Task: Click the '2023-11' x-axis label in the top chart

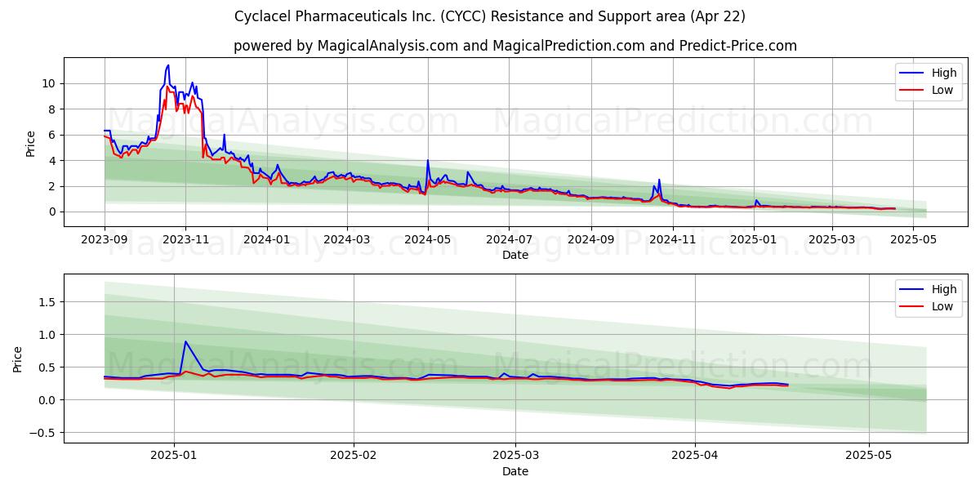Action: [x=185, y=240]
